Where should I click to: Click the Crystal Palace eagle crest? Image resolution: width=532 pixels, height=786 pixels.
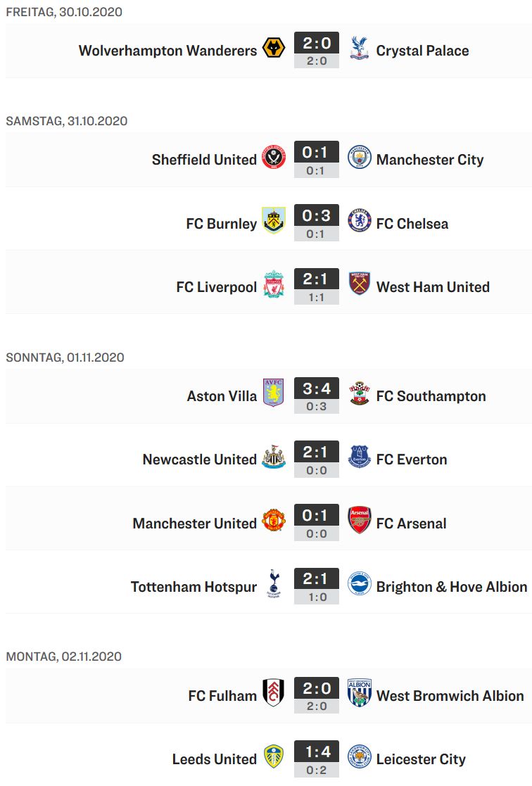(x=359, y=50)
